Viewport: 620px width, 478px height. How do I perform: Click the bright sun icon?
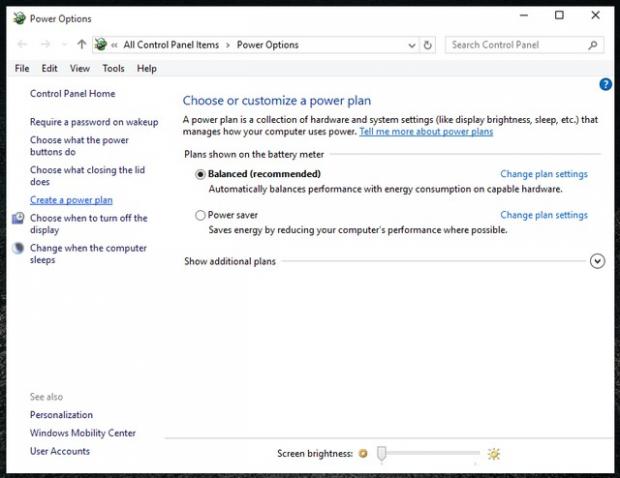coord(494,454)
